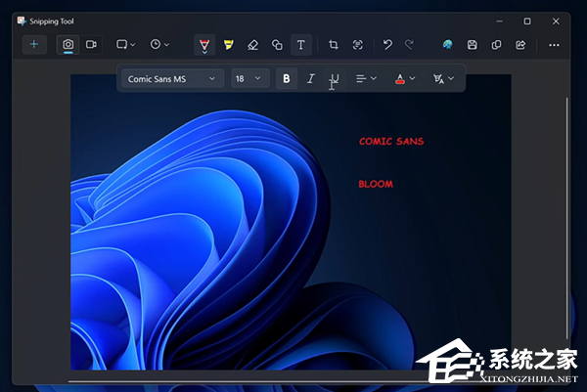Open the text font color picker
The image size is (587, 392).
tap(404, 78)
